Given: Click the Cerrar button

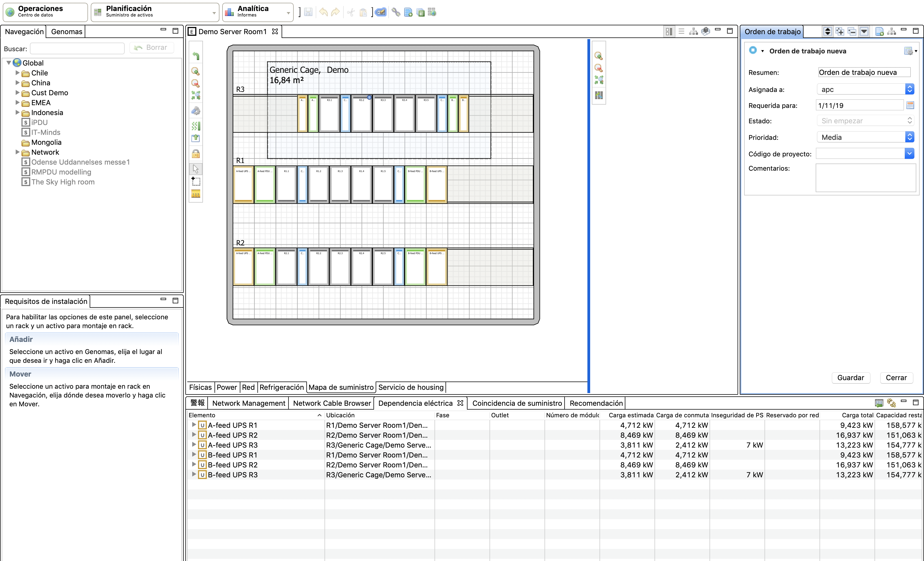Looking at the screenshot, I should point(896,377).
